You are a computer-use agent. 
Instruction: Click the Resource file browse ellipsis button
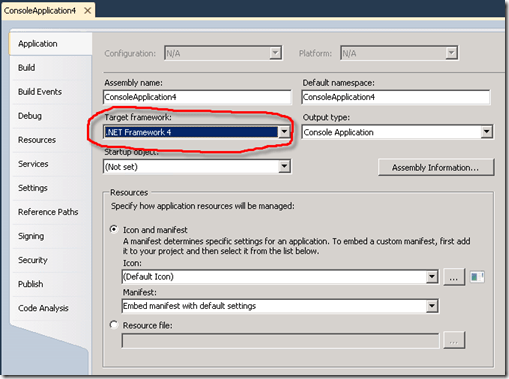point(454,341)
